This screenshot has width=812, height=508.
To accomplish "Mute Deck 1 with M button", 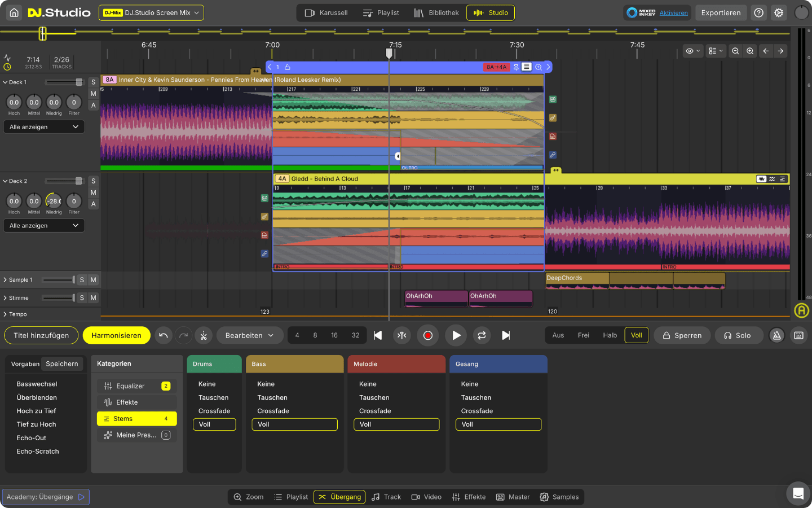I will click(94, 94).
